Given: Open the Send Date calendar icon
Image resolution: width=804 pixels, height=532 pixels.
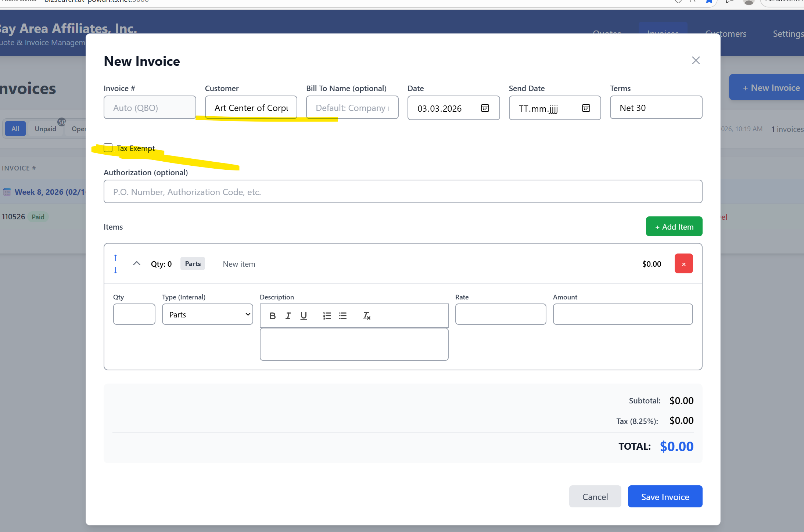Looking at the screenshot, I should tap(586, 108).
